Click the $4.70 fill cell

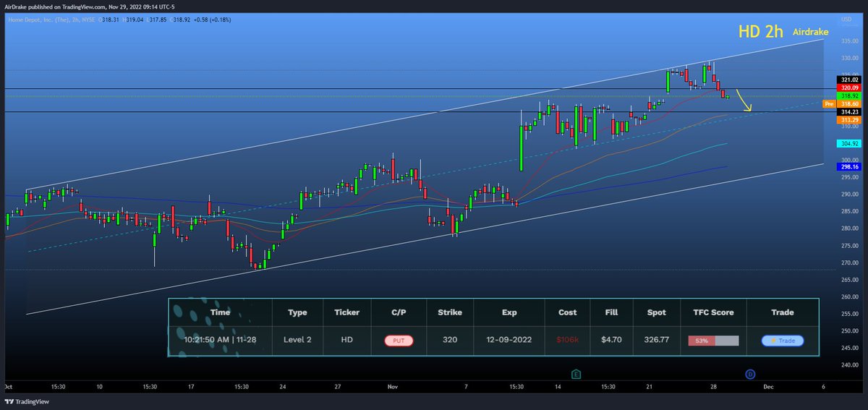pyautogui.click(x=611, y=340)
